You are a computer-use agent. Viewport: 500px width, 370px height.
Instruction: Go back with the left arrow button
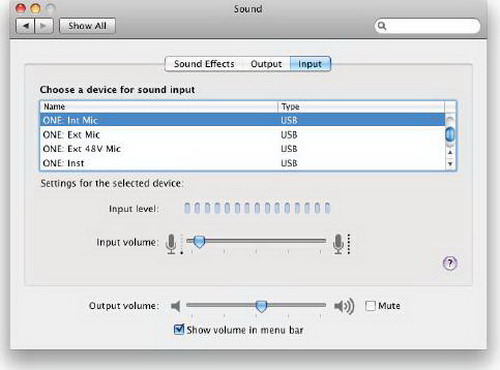point(25,26)
